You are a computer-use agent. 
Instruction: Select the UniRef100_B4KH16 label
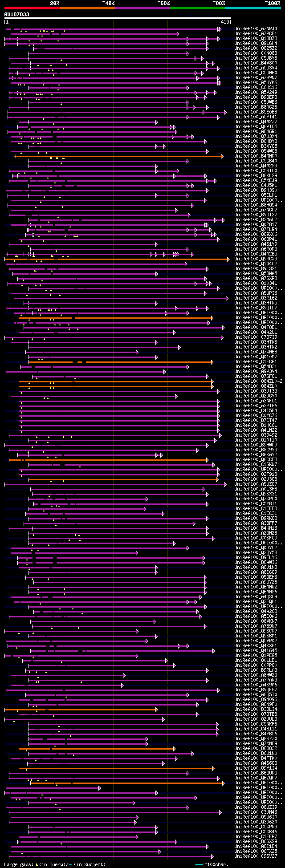[256, 528]
